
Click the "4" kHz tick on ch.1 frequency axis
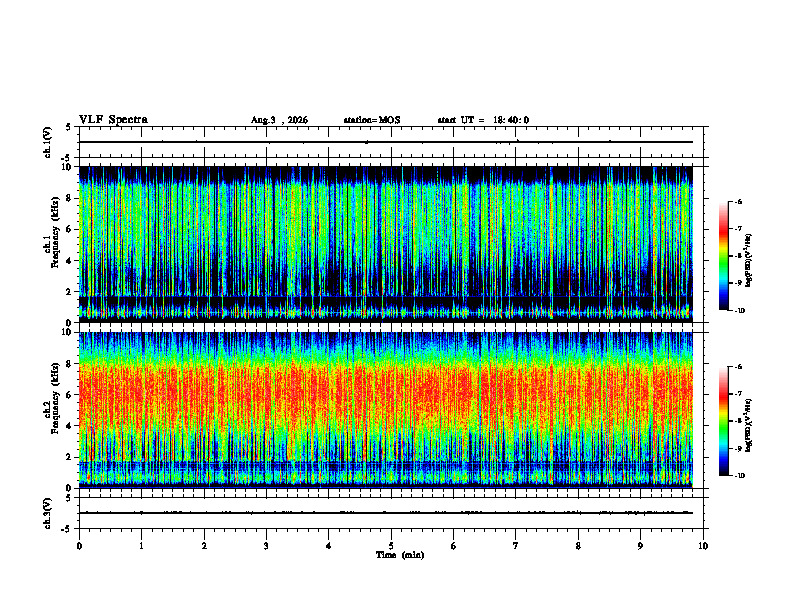(x=70, y=261)
